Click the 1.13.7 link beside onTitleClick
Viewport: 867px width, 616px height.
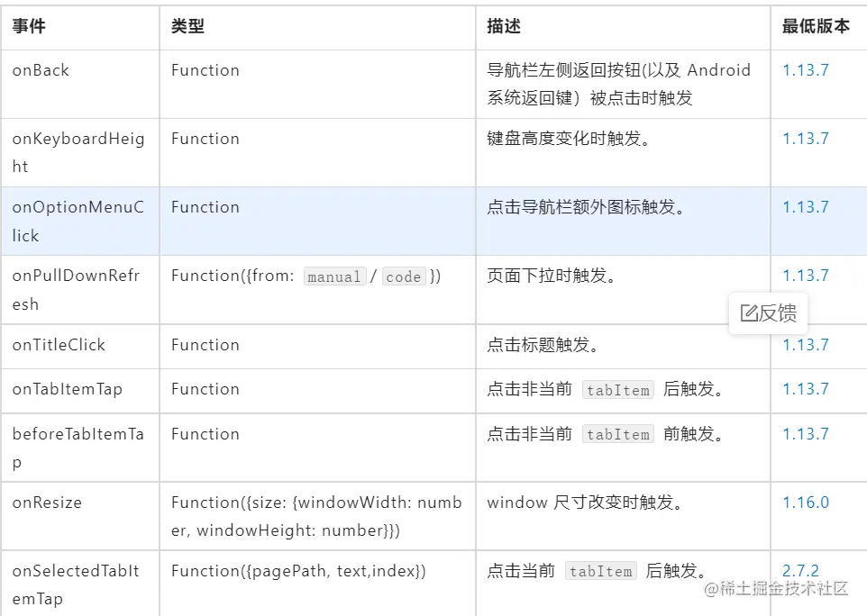[805, 345]
